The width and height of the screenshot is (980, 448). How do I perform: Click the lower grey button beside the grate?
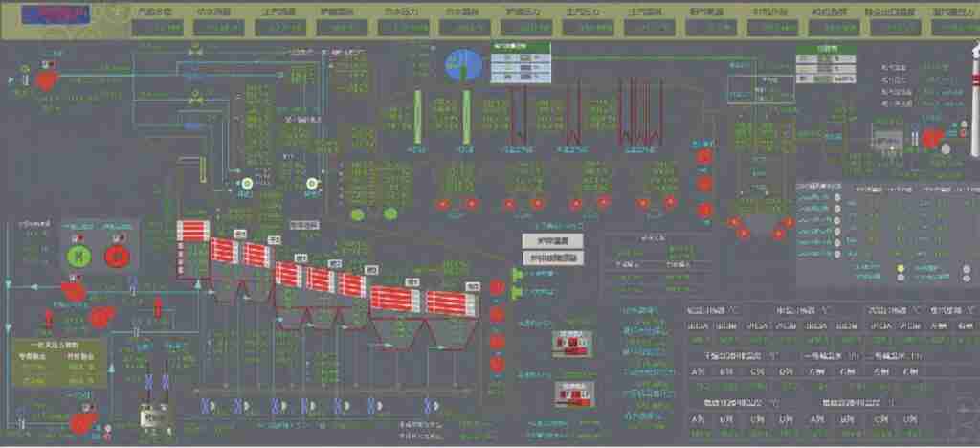tap(552, 258)
